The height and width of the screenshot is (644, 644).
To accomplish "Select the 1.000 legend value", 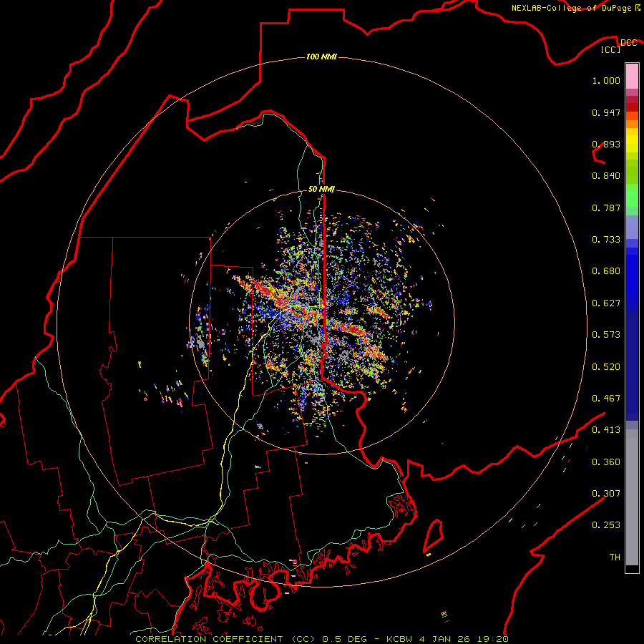I will pos(606,80).
